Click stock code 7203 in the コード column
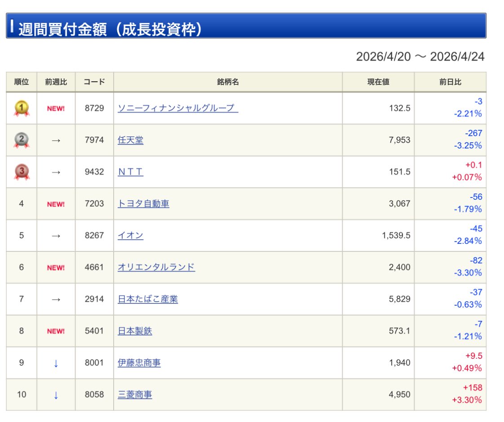 click(94, 204)
